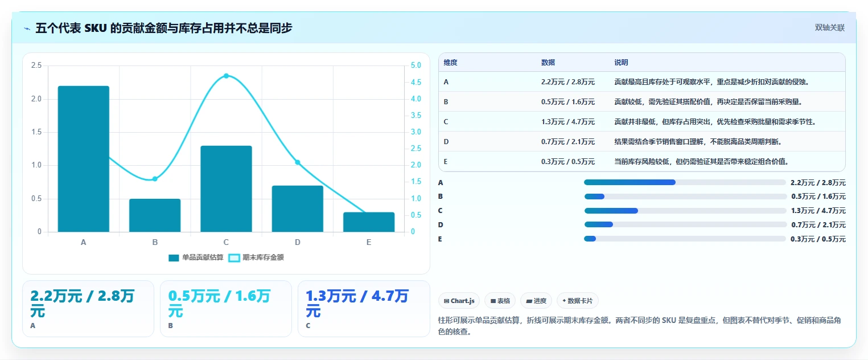Click the description starting 贡献最高且库存
868x360 pixels.
712,82
